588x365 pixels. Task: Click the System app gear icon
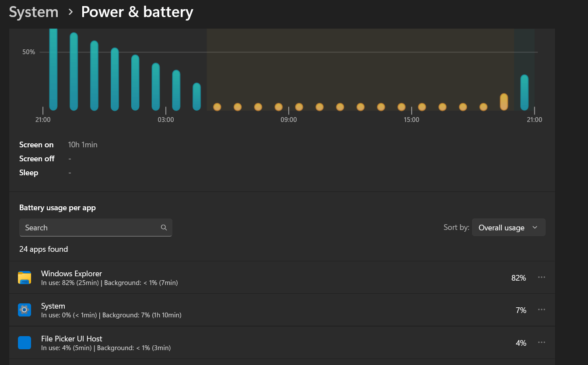coord(24,310)
